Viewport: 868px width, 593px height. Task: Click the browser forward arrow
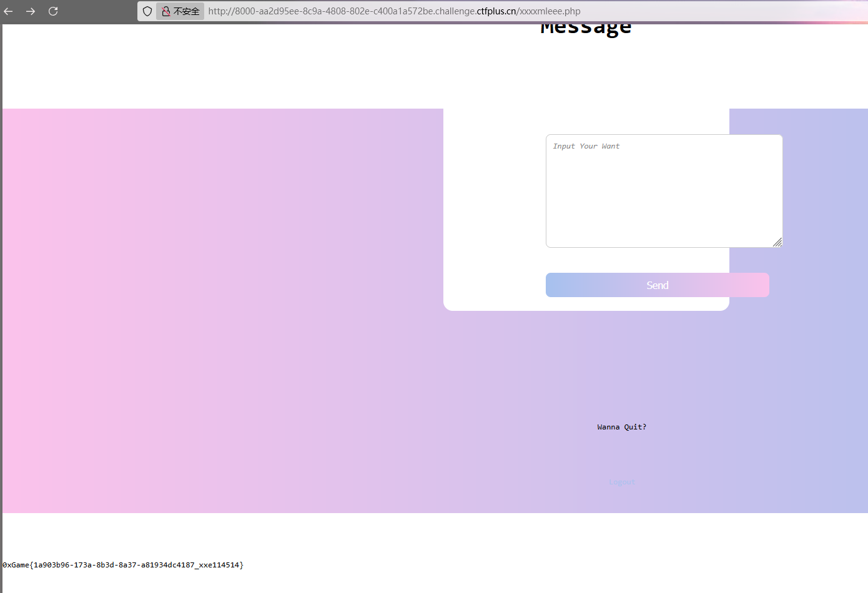click(x=31, y=11)
